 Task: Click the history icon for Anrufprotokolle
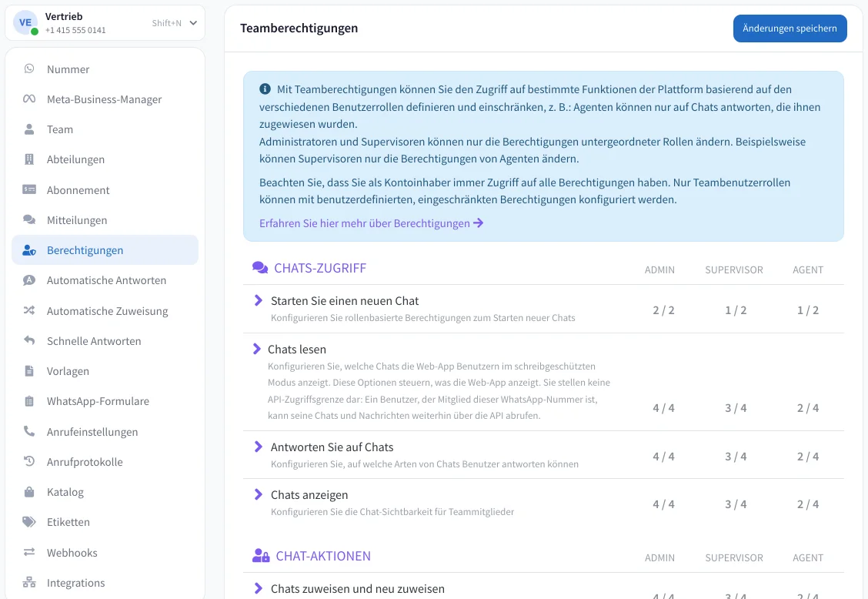(x=29, y=461)
